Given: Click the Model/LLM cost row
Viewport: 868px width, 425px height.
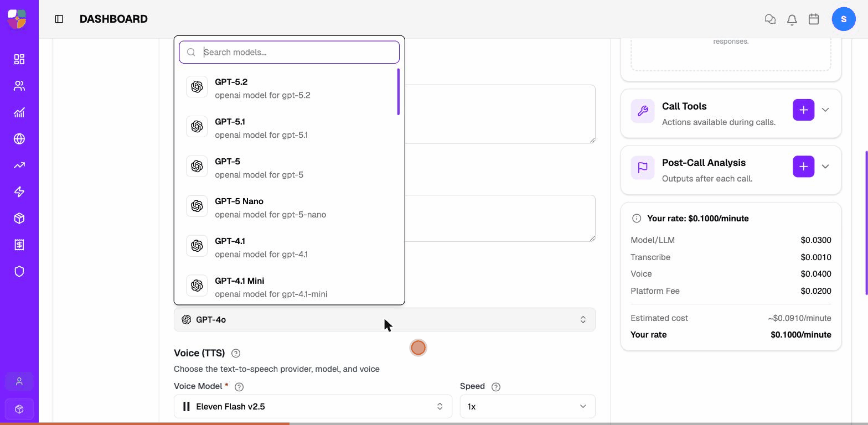Looking at the screenshot, I should [x=731, y=240].
